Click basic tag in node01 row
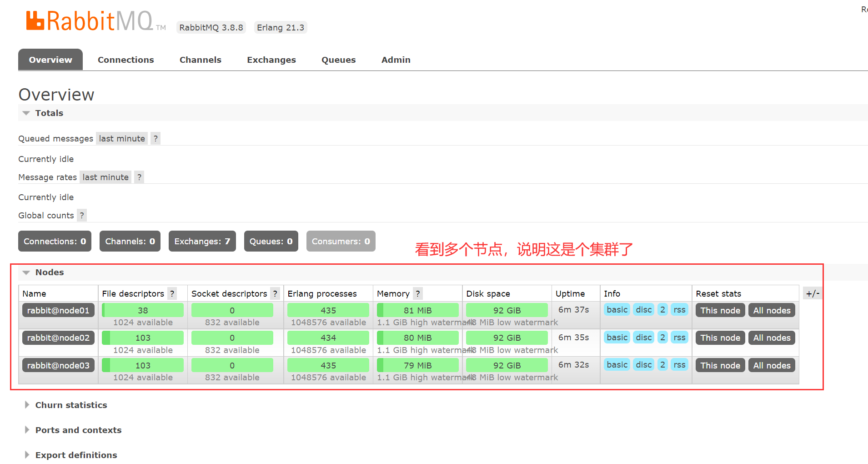868x464 pixels. [617, 310]
